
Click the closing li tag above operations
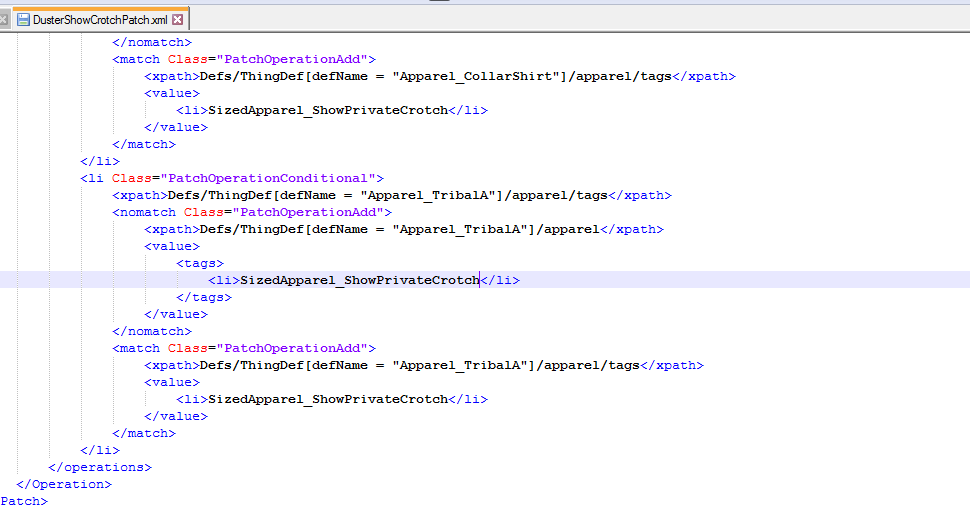100,450
